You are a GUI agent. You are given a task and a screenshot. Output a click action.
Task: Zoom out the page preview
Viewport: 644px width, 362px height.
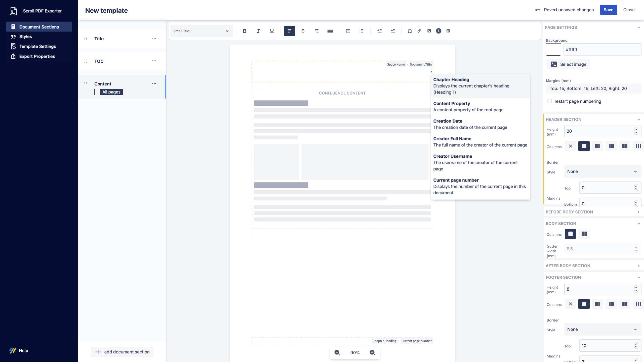pos(337,353)
